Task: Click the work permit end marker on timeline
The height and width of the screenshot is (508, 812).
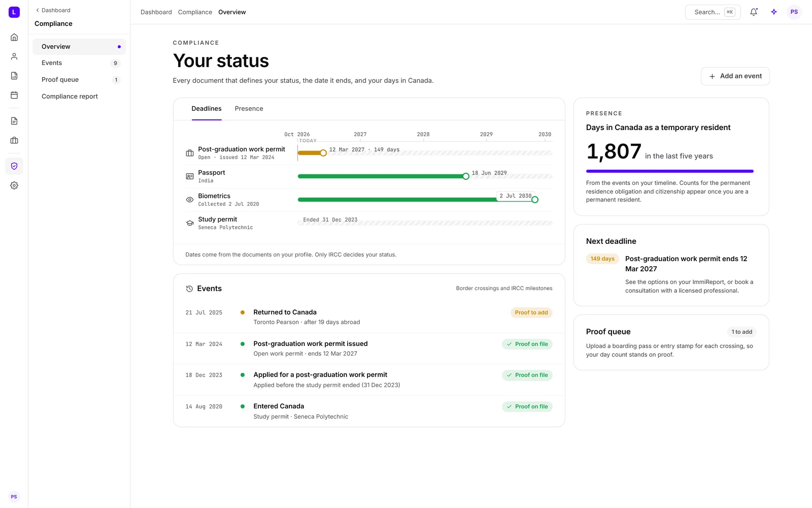Action: (x=323, y=153)
